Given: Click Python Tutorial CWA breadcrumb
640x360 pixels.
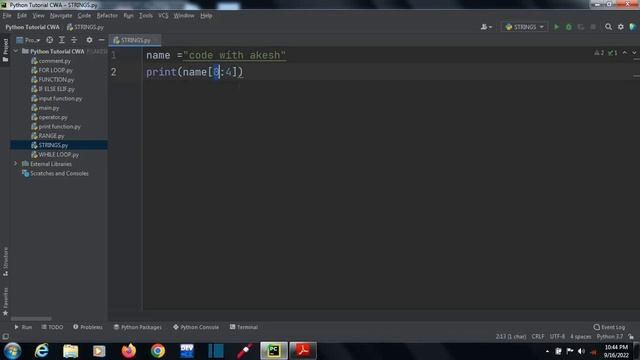Looking at the screenshot, I should [x=32, y=27].
